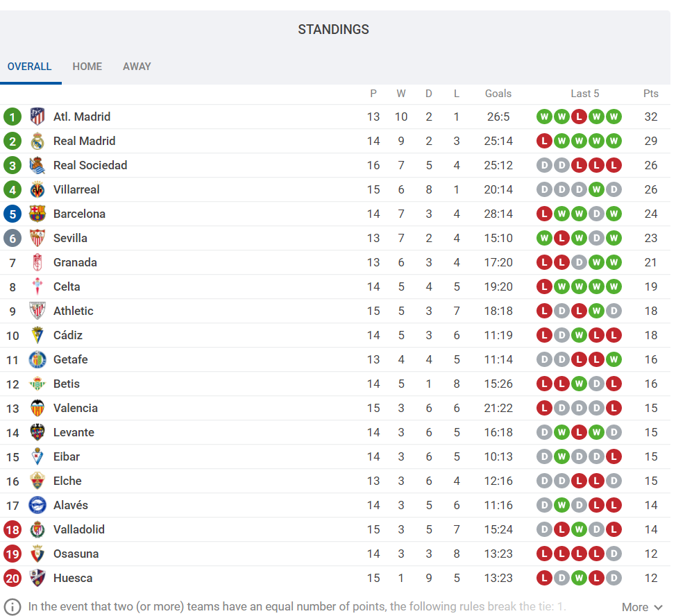
Task: Click the Alavés club crest
Action: (37, 505)
